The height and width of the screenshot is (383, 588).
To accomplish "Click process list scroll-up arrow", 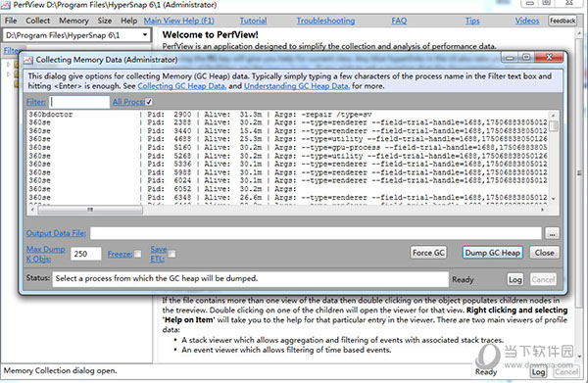I will pos(554,115).
